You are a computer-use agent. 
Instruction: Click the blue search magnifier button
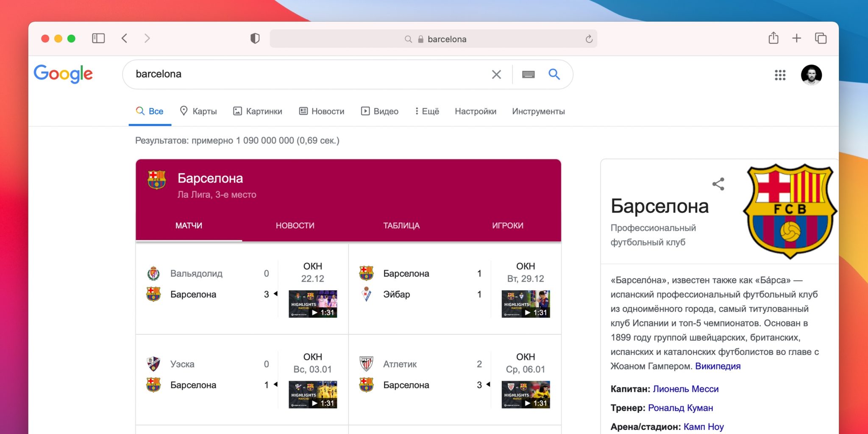(x=554, y=74)
